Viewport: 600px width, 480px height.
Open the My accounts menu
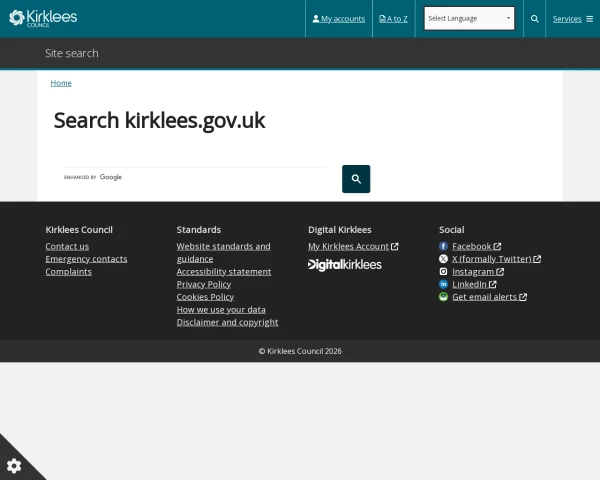339,19
